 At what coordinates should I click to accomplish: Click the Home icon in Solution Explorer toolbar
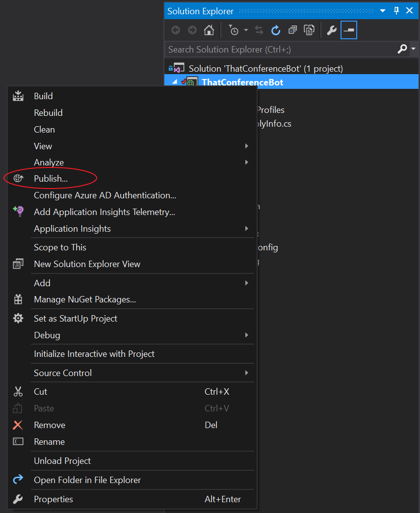[x=209, y=30]
